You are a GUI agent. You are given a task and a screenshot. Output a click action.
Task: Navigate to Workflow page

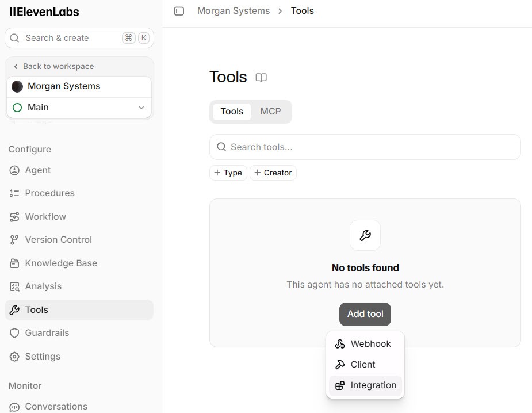point(79,217)
